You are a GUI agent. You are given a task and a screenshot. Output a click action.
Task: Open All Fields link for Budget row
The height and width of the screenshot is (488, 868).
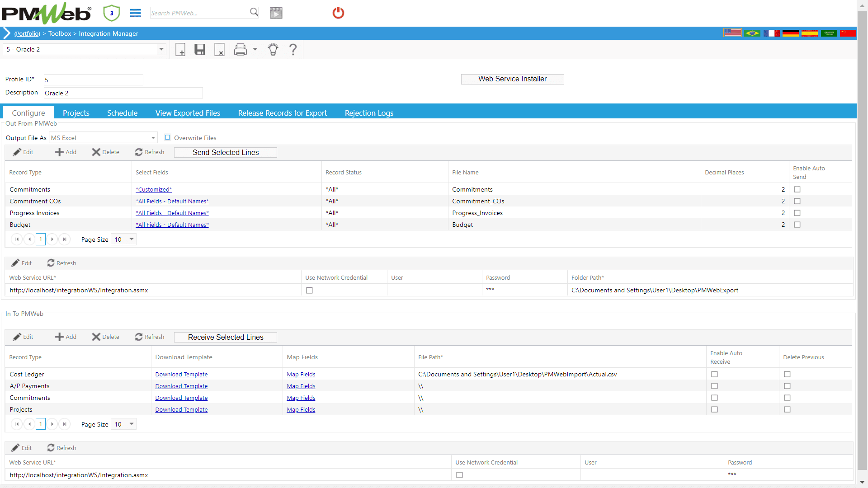click(172, 225)
